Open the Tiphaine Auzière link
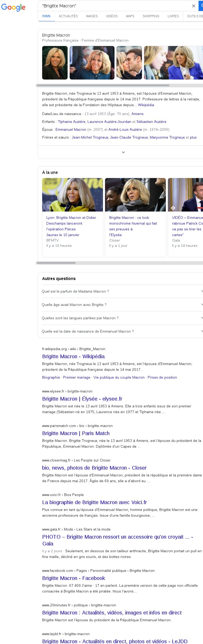The image size is (203, 644). click(x=72, y=122)
